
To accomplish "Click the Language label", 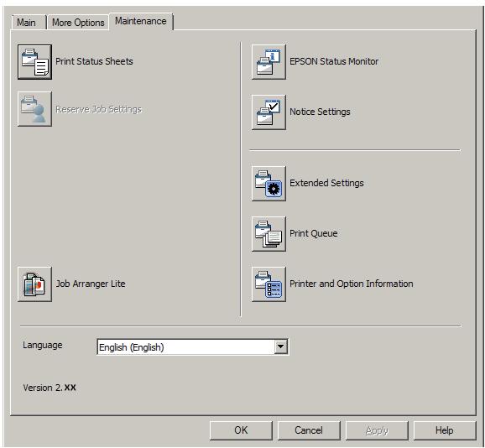I will 43,345.
